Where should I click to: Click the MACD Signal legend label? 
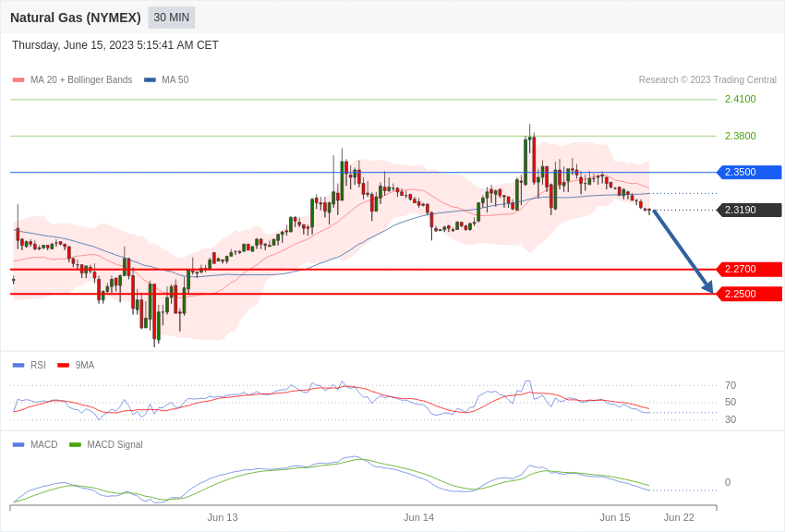pos(115,444)
